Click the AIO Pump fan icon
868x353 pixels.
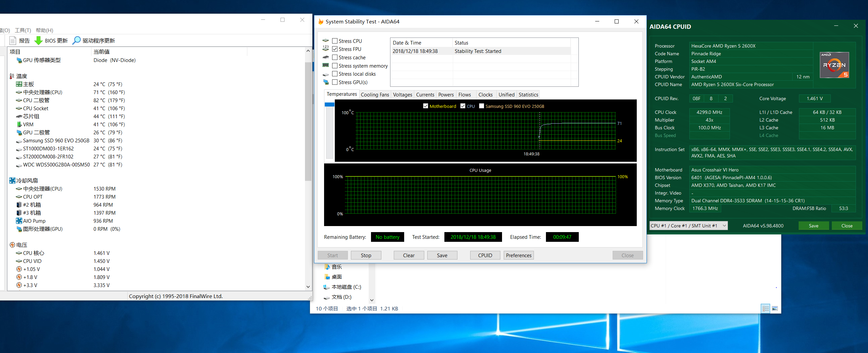click(19, 221)
